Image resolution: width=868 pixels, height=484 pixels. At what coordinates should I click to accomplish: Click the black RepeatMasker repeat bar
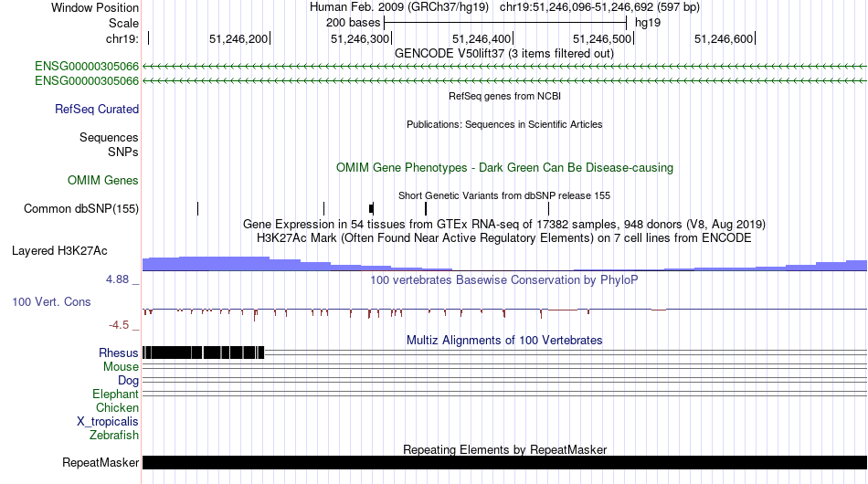[x=504, y=462]
